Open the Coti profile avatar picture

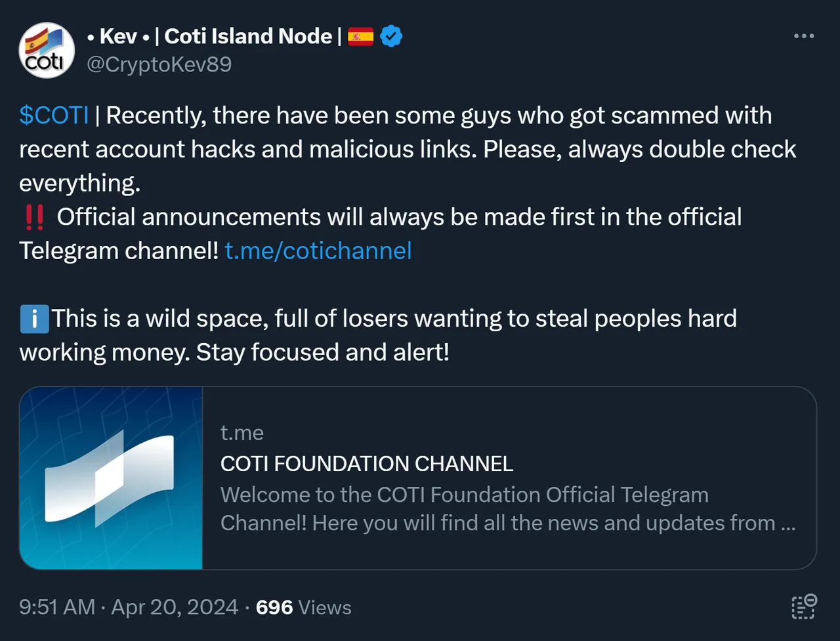(x=47, y=51)
